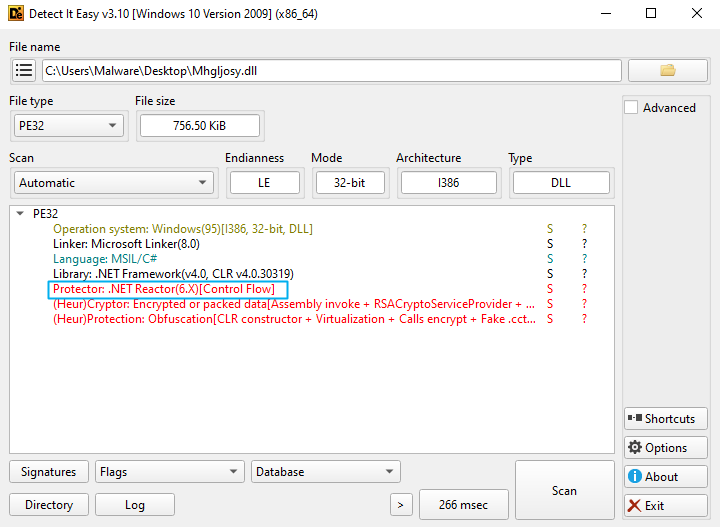Collapse the PE32 tree node
Image resolution: width=720 pixels, height=527 pixels.
coord(21,214)
